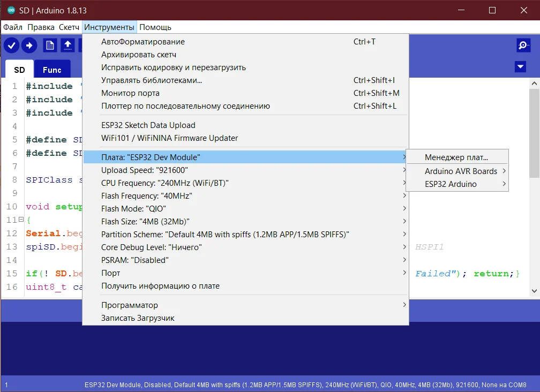Image resolution: width=540 pixels, height=392 pixels.
Task: Click the editor scrollbar up arrow
Action: [x=534, y=84]
